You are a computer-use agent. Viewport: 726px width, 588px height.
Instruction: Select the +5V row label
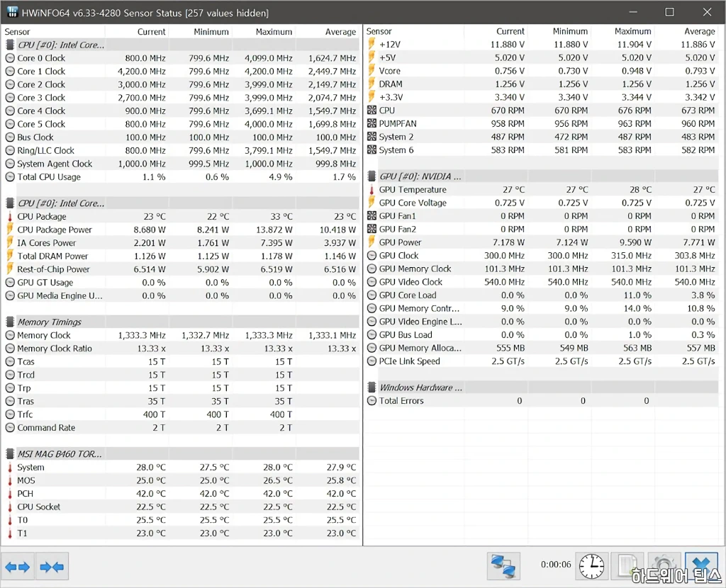point(388,58)
